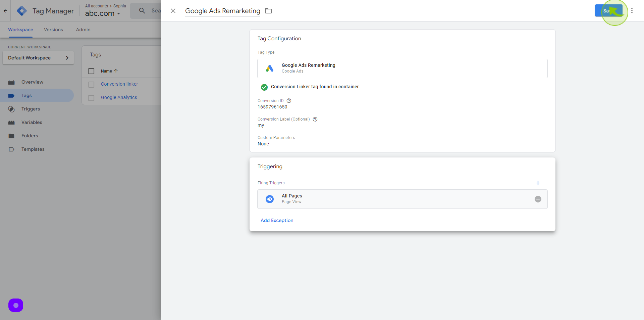Click the Folders folder icon
Screen dimensions: 644x320
pos(11,136)
